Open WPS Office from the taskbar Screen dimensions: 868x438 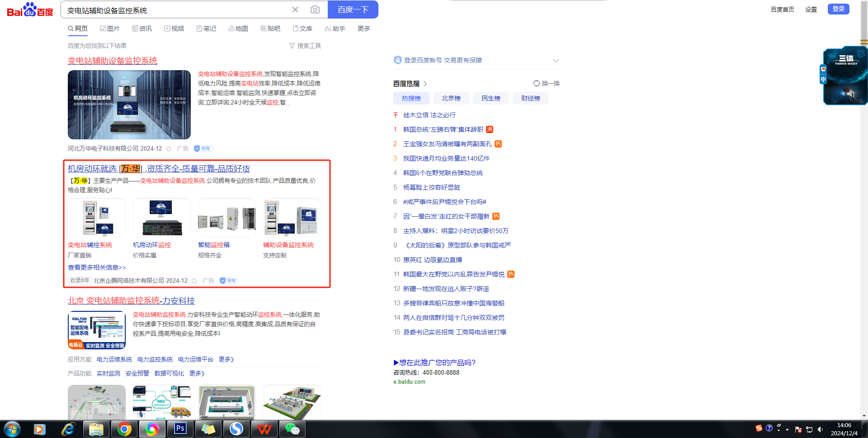pyautogui.click(x=264, y=429)
